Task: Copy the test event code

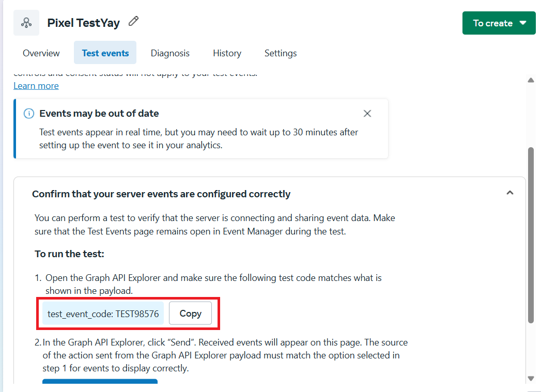Action: [x=190, y=313]
